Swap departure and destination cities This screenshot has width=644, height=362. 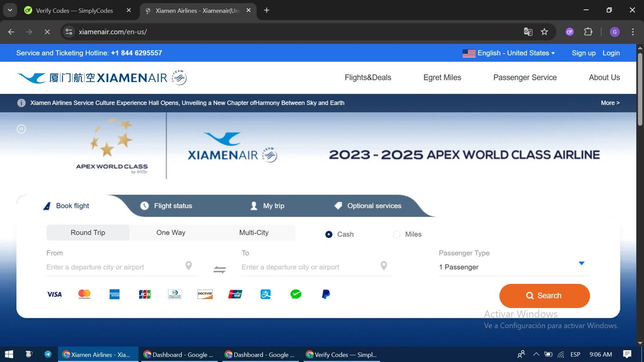tap(220, 269)
